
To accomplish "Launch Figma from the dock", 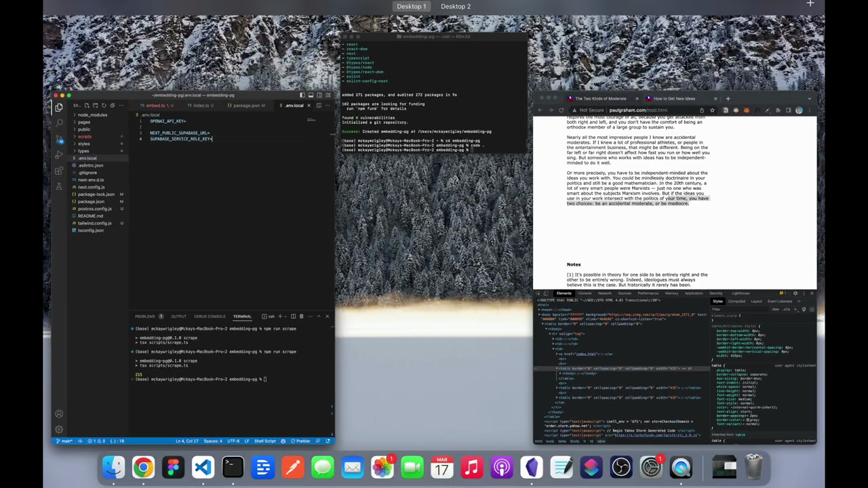I will (173, 467).
